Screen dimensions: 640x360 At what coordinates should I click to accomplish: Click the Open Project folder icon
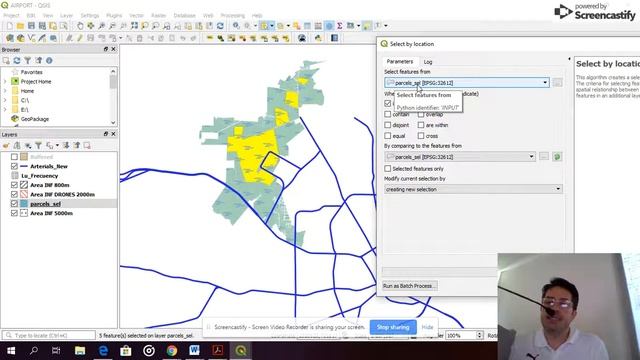pos(20,26)
